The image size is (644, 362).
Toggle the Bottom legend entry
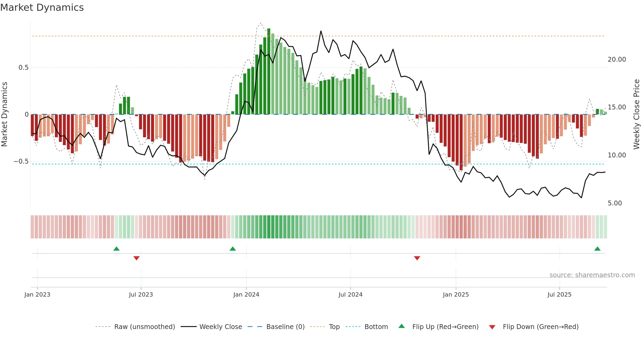coord(367,327)
